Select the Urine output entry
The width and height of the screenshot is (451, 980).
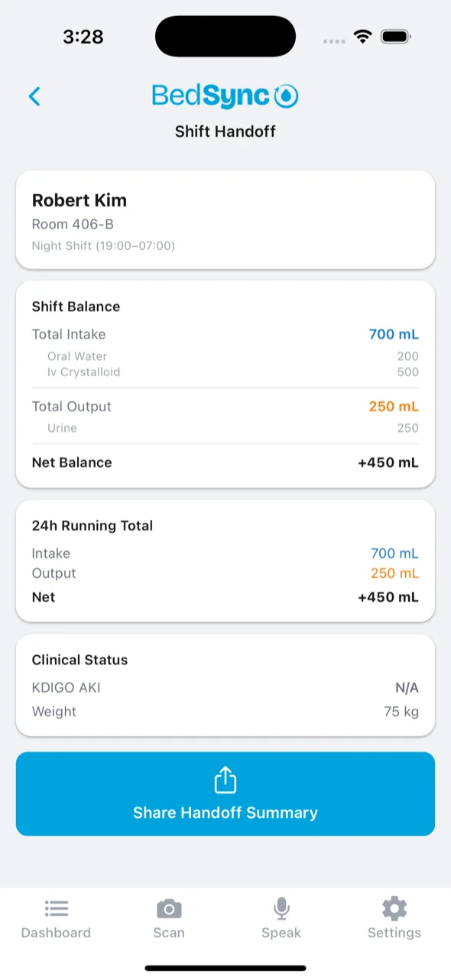[x=225, y=428]
